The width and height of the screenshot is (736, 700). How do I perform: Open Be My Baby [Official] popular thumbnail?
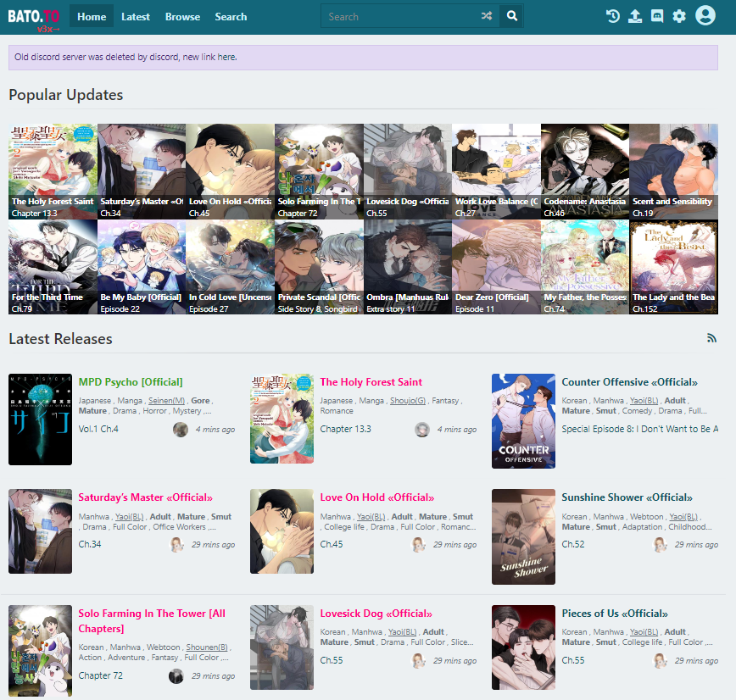(142, 267)
